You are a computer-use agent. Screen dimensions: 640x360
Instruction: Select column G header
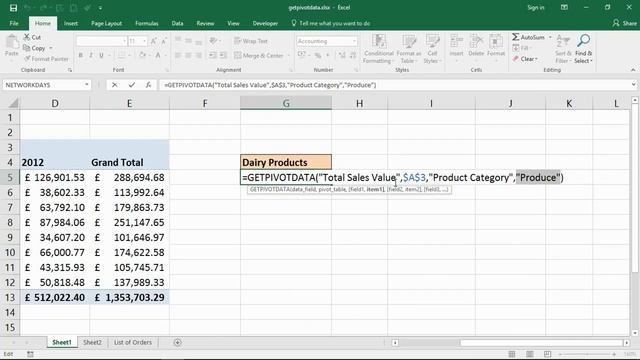pyautogui.click(x=286, y=103)
